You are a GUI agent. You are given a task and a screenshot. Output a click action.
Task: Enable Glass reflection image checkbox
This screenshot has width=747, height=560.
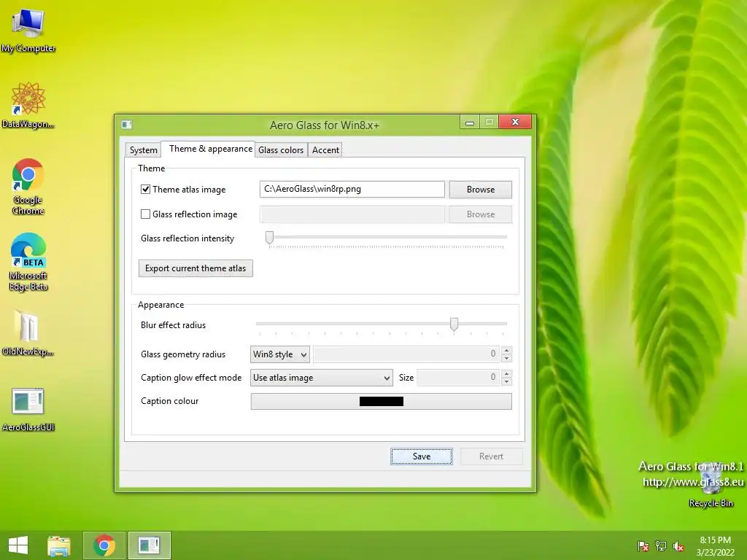[145, 214]
